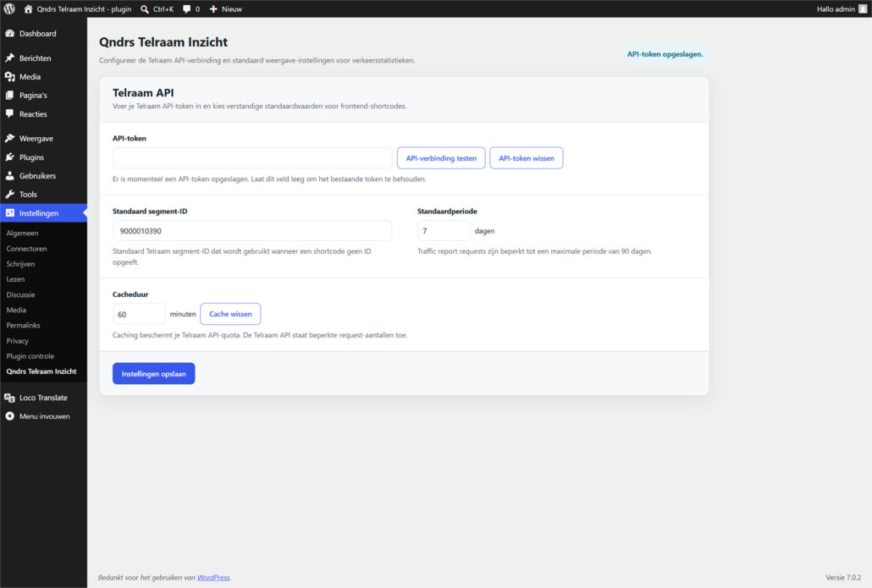Click the Weergave brush icon
872x588 pixels.
tap(10, 139)
